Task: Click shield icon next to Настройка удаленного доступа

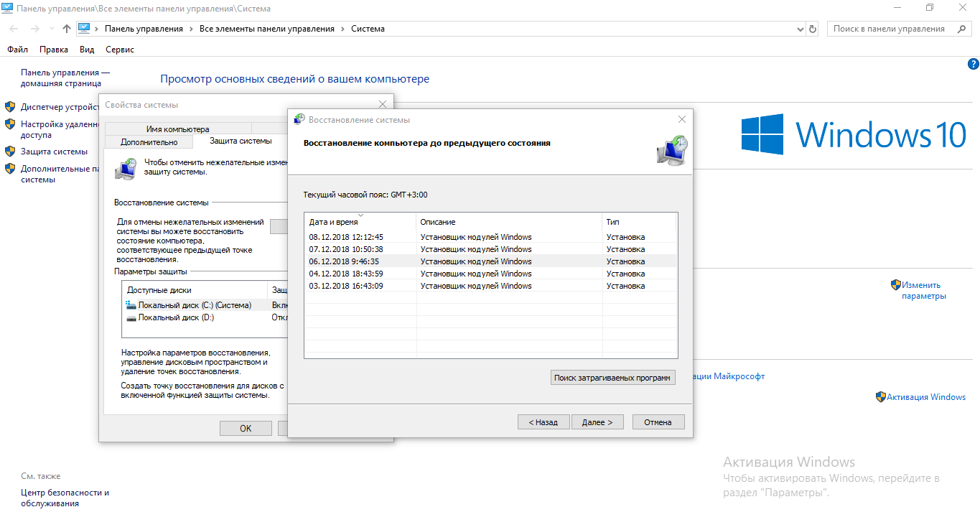Action: (x=10, y=124)
